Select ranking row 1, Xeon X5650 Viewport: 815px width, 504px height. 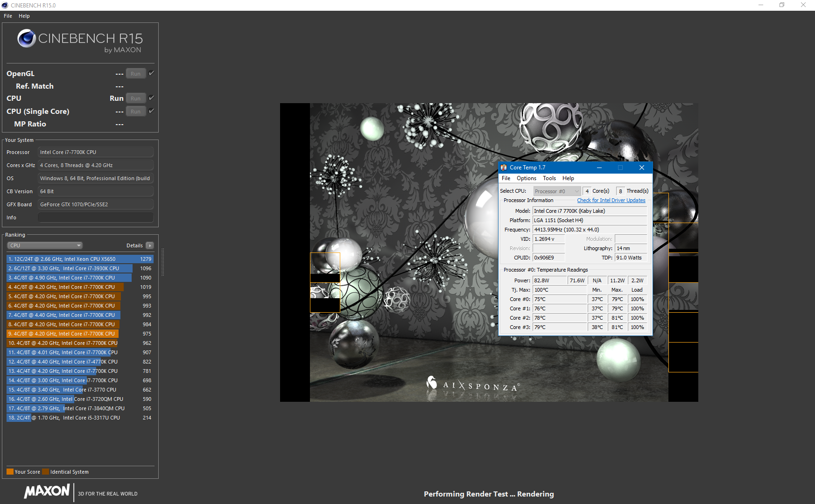click(x=80, y=259)
